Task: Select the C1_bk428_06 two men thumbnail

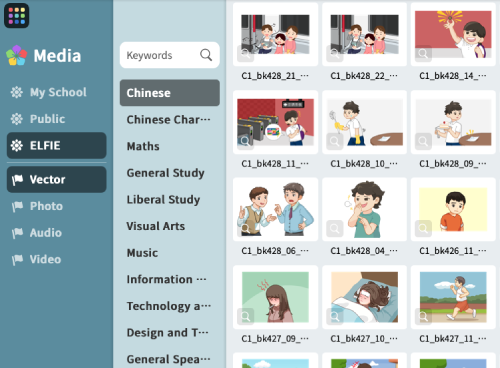Action: pos(275,209)
